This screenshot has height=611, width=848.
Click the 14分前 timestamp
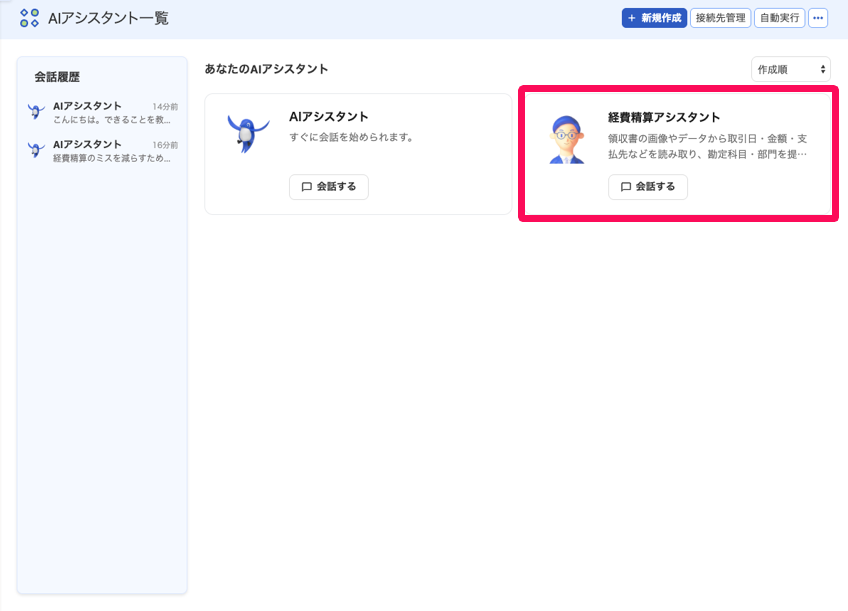[x=165, y=107]
